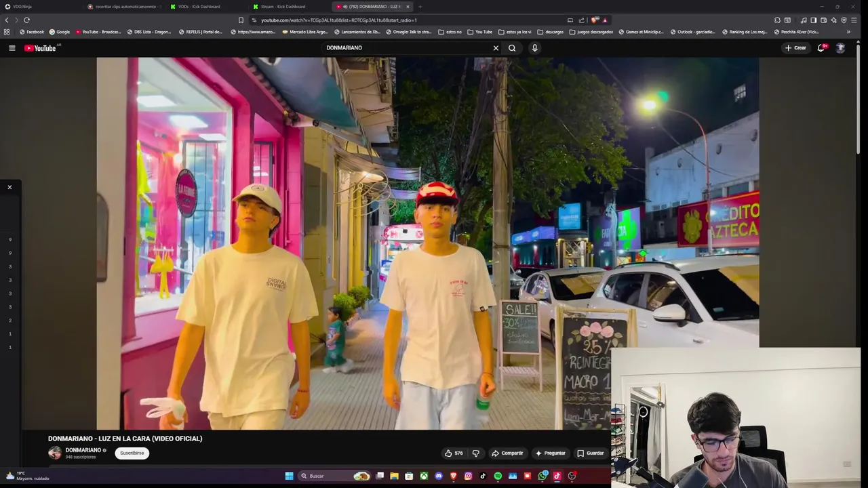Start voice search with microphone icon

(x=534, y=48)
